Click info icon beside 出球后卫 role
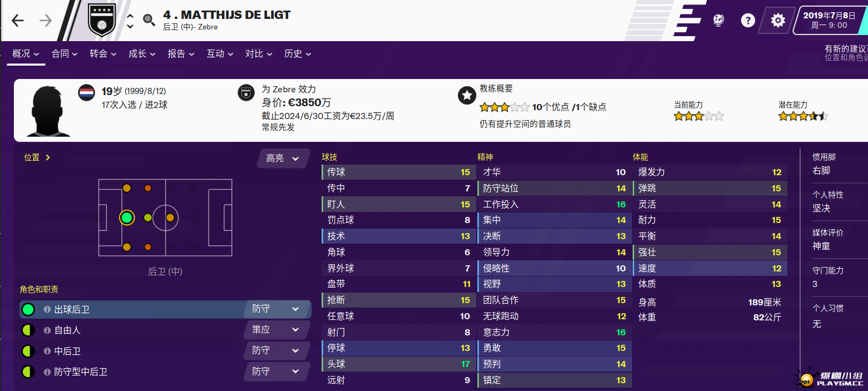This screenshot has width=868, height=391. (47, 309)
